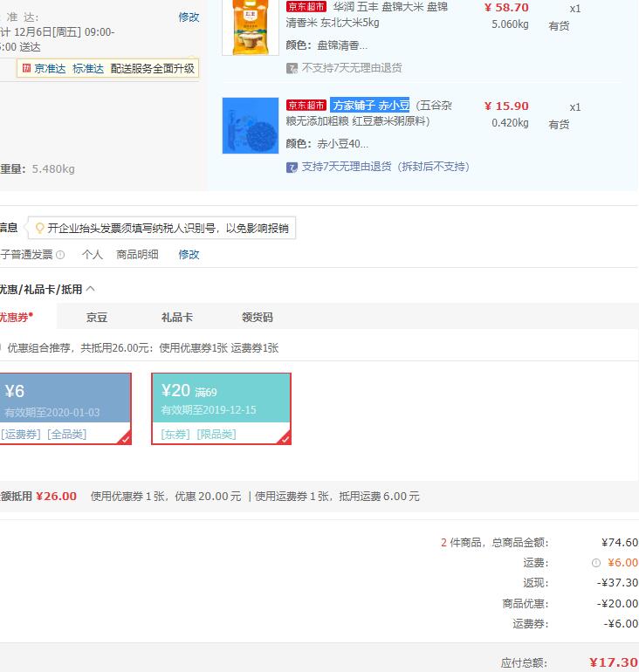Viewport: 639px width, 672px height.
Task: Click the 商品优惠 -¥20.00 value
Action: click(x=617, y=604)
